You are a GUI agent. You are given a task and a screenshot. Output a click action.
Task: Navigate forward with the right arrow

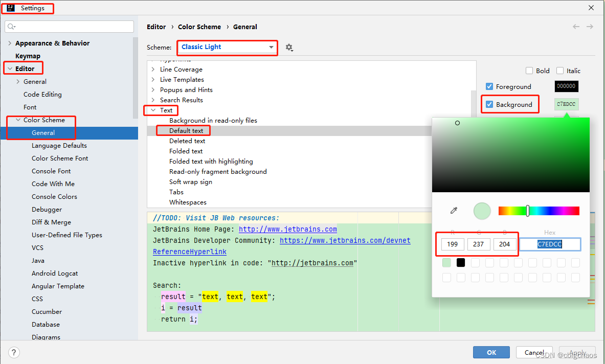(590, 27)
